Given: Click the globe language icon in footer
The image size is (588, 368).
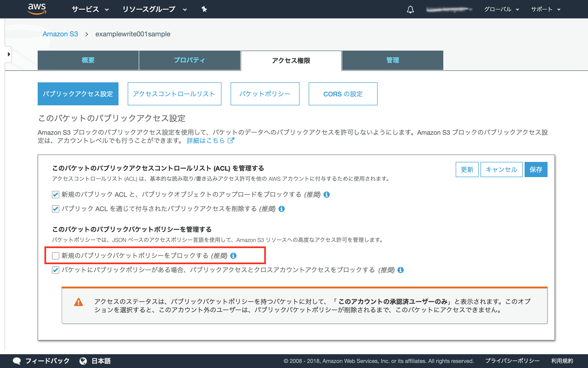Looking at the screenshot, I should (x=83, y=361).
